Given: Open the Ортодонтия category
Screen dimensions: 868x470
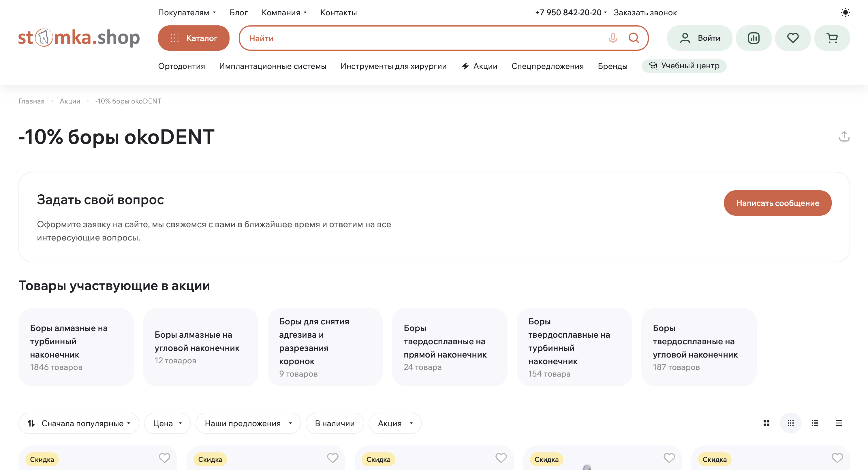Looking at the screenshot, I should (181, 66).
